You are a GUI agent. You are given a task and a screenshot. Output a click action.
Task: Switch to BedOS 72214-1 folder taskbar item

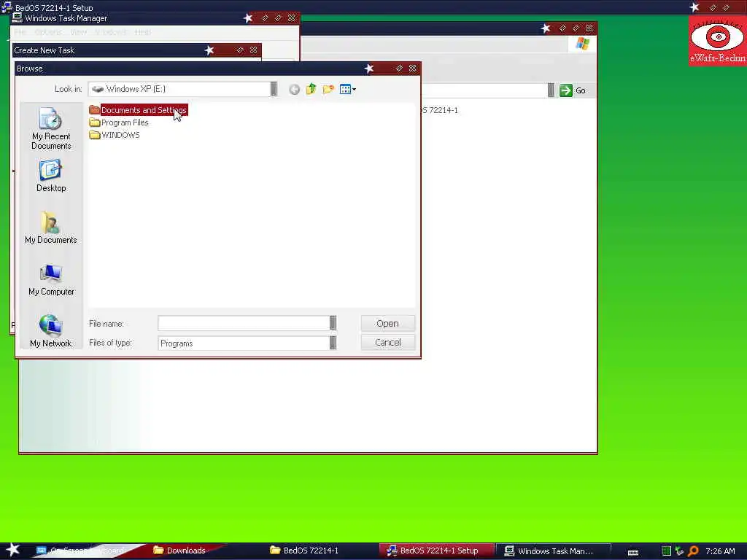coord(305,551)
